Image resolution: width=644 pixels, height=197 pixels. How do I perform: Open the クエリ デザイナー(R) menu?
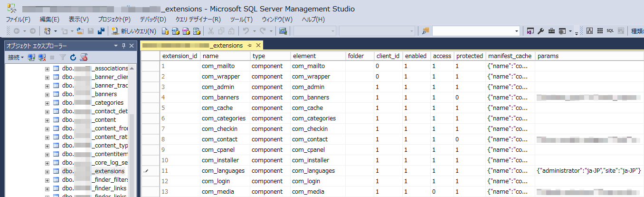198,20
